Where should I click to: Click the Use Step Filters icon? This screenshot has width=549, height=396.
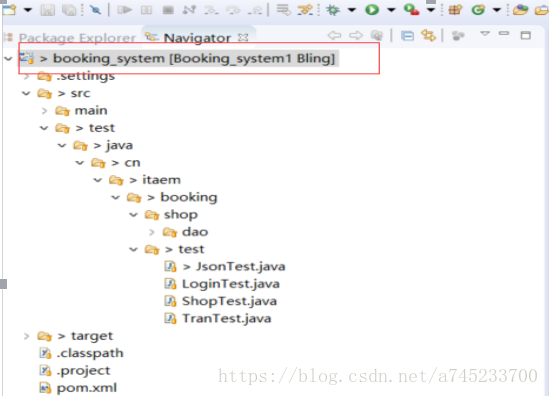[x=305, y=10]
